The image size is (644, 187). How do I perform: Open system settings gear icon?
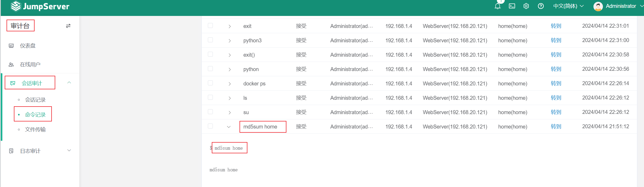pos(526,6)
